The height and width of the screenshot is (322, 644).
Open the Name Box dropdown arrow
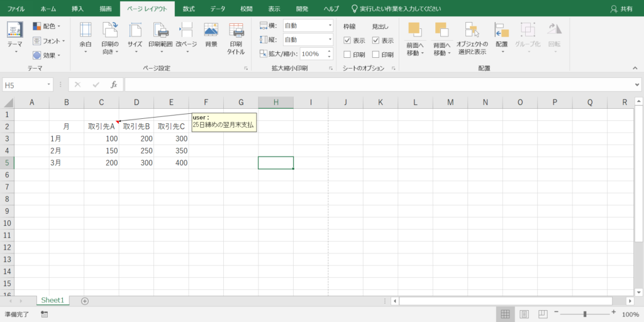pyautogui.click(x=50, y=85)
